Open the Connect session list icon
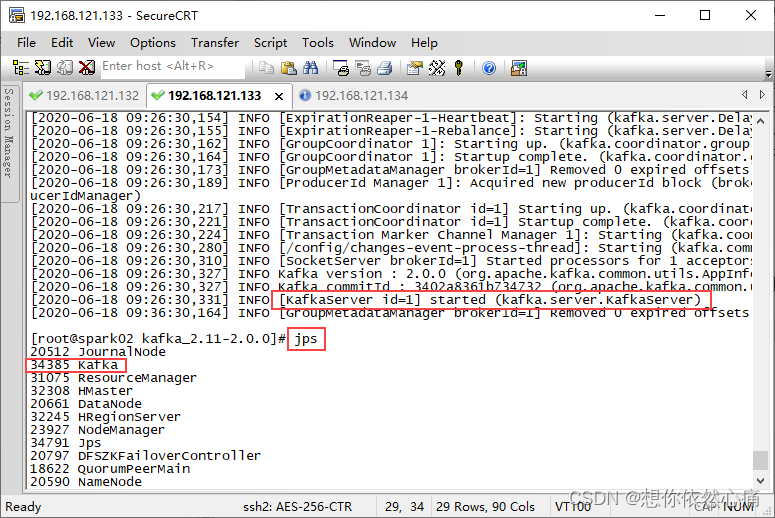Image resolution: width=775 pixels, height=518 pixels. click(x=21, y=68)
